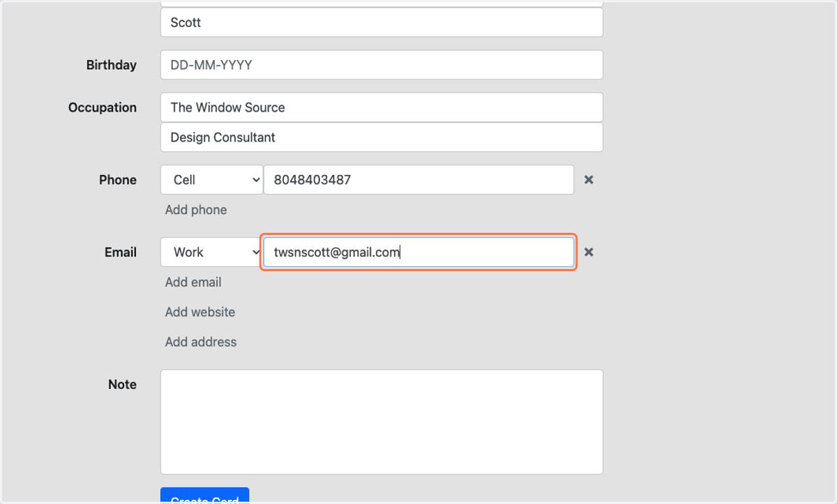Click the Create Card button
The image size is (837, 504).
tap(204, 496)
